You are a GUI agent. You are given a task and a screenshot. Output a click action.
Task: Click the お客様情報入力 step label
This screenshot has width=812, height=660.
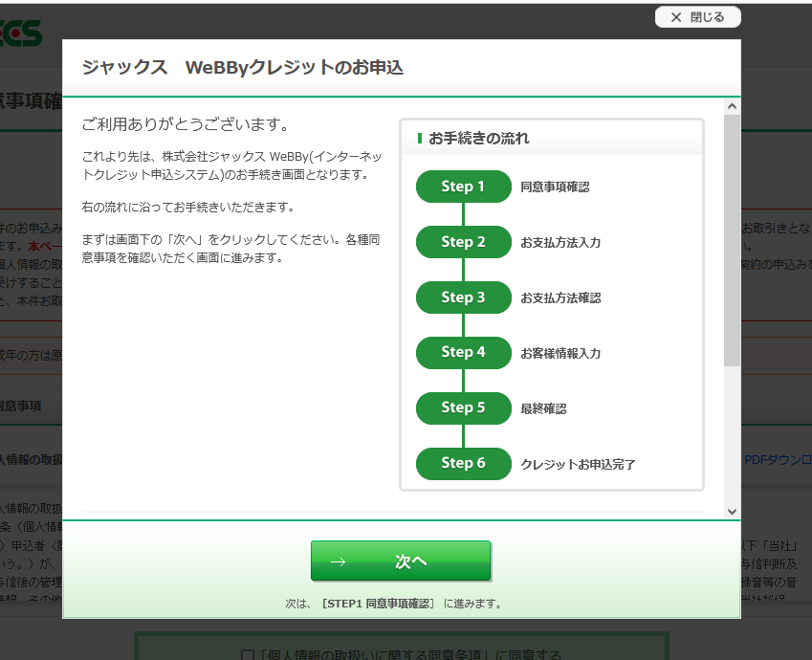coord(560,354)
